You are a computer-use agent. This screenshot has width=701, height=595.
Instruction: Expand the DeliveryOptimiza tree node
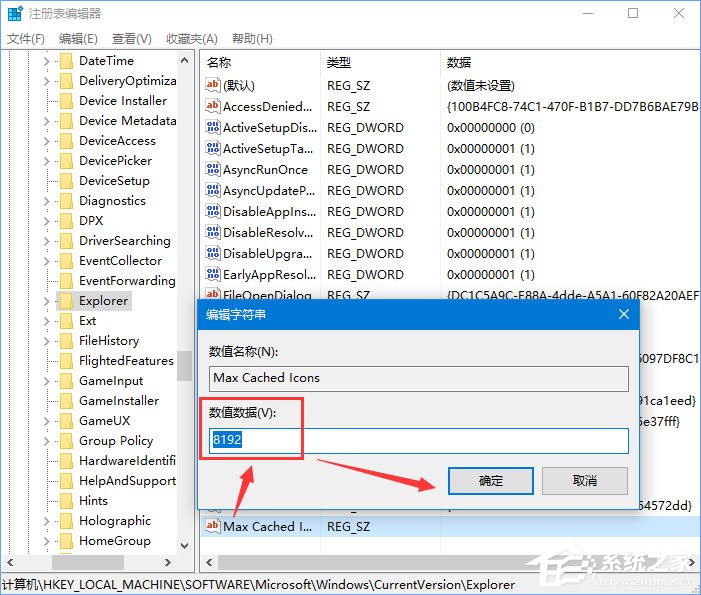coord(46,81)
